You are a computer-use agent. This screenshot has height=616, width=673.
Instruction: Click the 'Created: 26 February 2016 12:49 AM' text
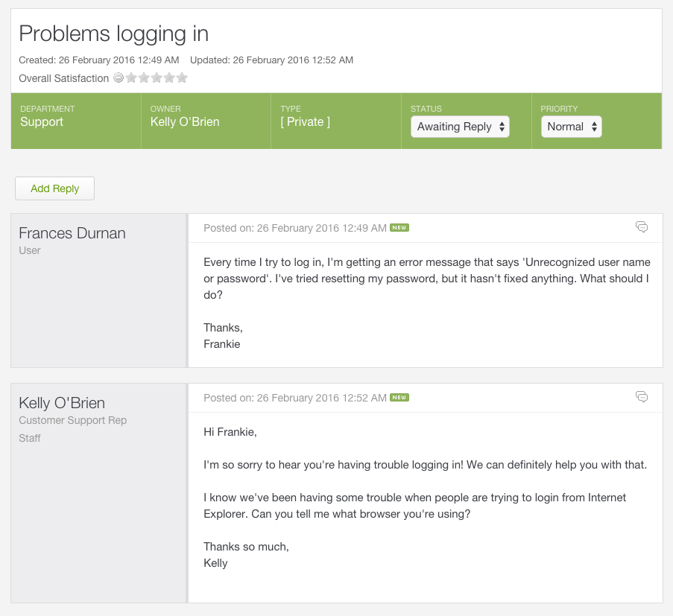[x=98, y=60]
